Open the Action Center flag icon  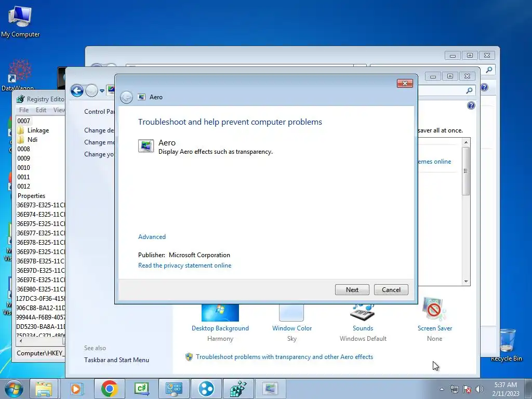coord(467,389)
